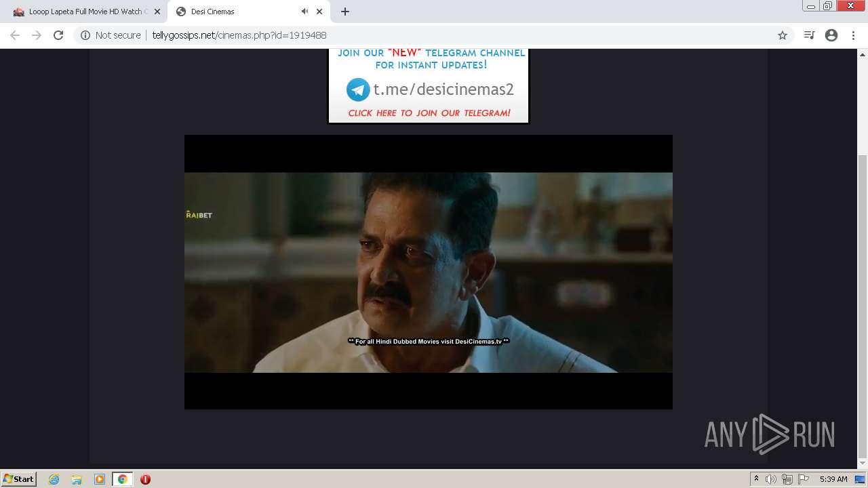
Task: Go back to the previous page
Action: coord(15,35)
